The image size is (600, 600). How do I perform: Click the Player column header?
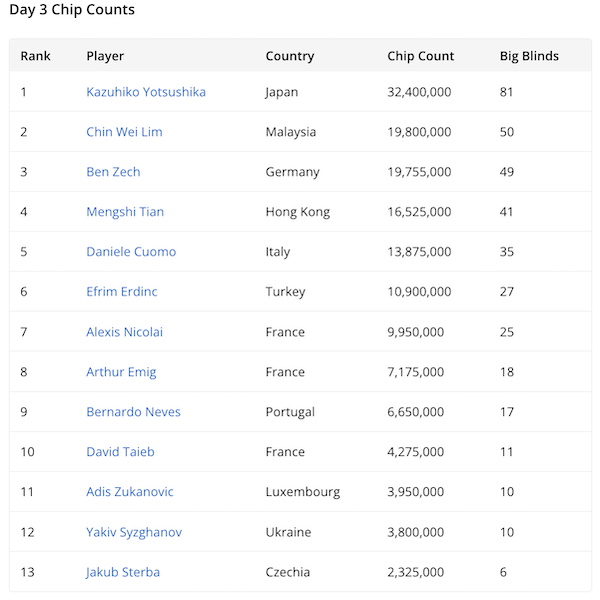tap(105, 56)
